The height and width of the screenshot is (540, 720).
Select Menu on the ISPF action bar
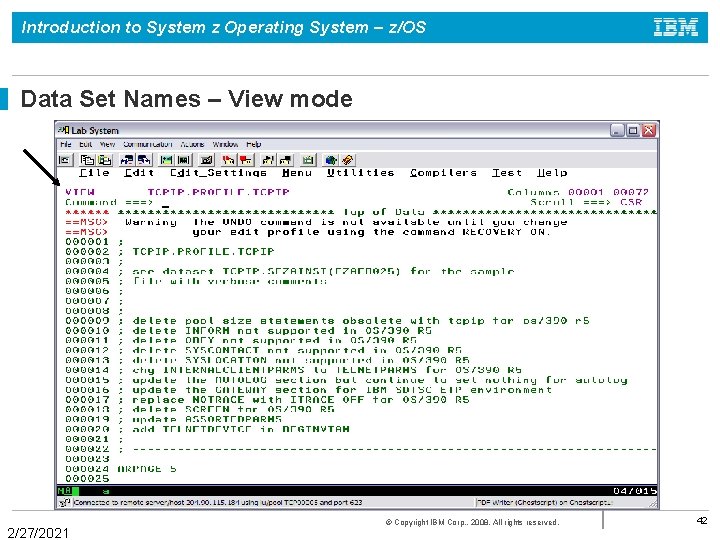[x=297, y=173]
